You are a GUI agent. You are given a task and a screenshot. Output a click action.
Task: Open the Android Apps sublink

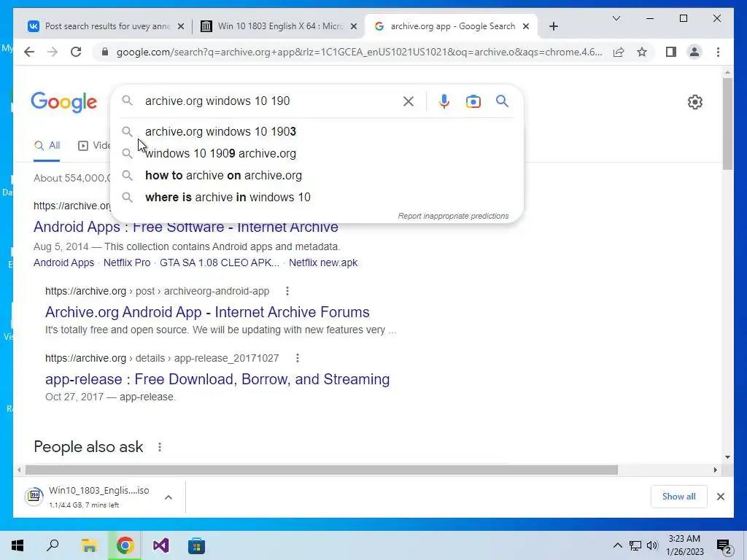pyautogui.click(x=64, y=262)
